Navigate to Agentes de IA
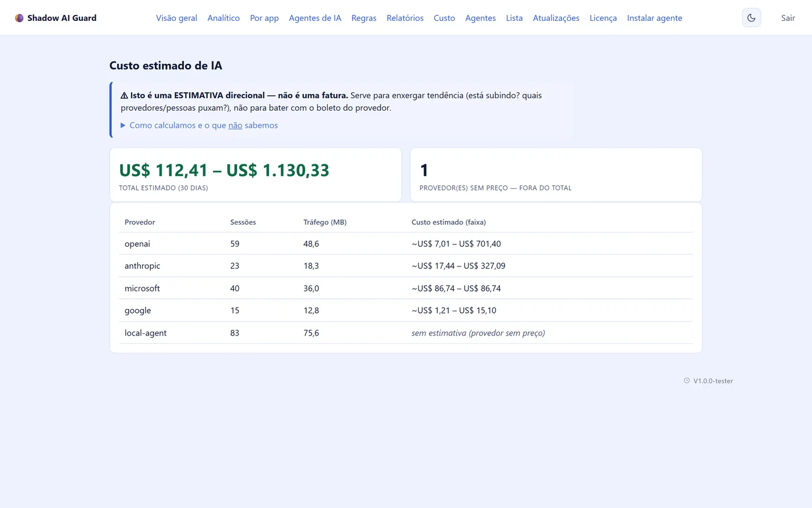Image resolution: width=812 pixels, height=508 pixels. click(315, 18)
